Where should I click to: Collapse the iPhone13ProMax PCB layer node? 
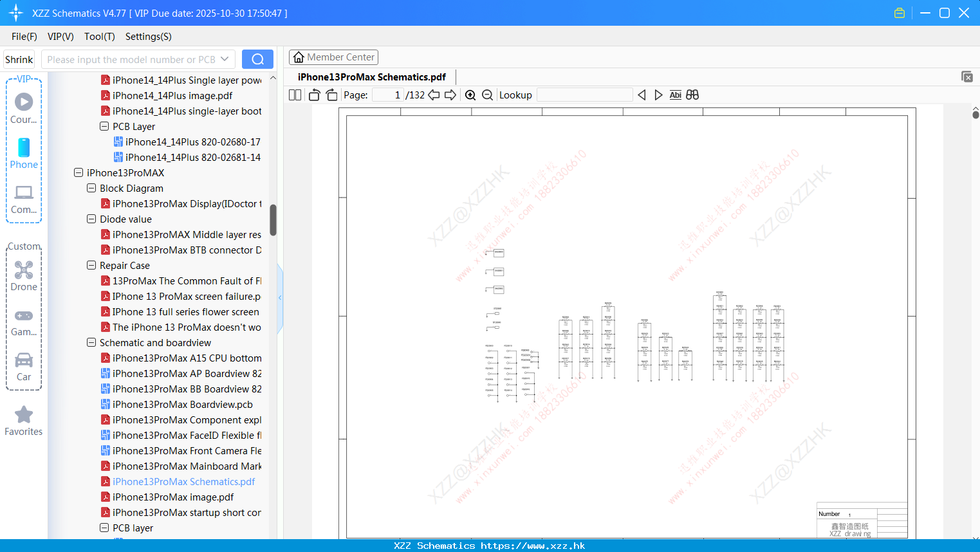(104, 528)
